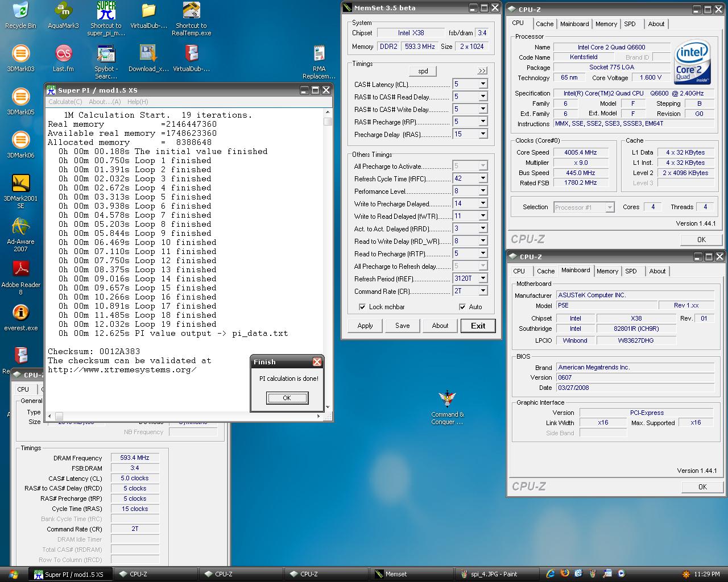Click Save in MemSet
Screen dimensions: 728x582
[x=403, y=326]
